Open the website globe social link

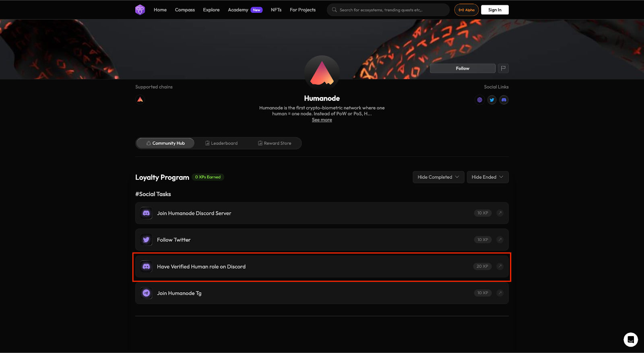tap(480, 100)
